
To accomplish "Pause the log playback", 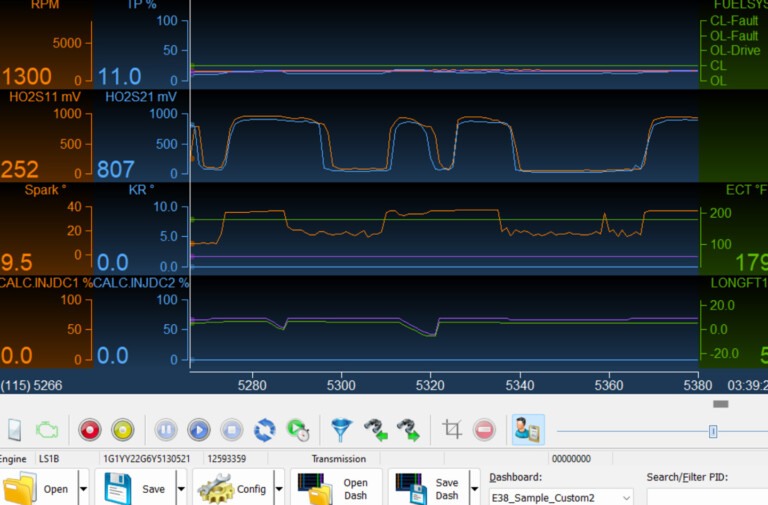I will click(166, 430).
